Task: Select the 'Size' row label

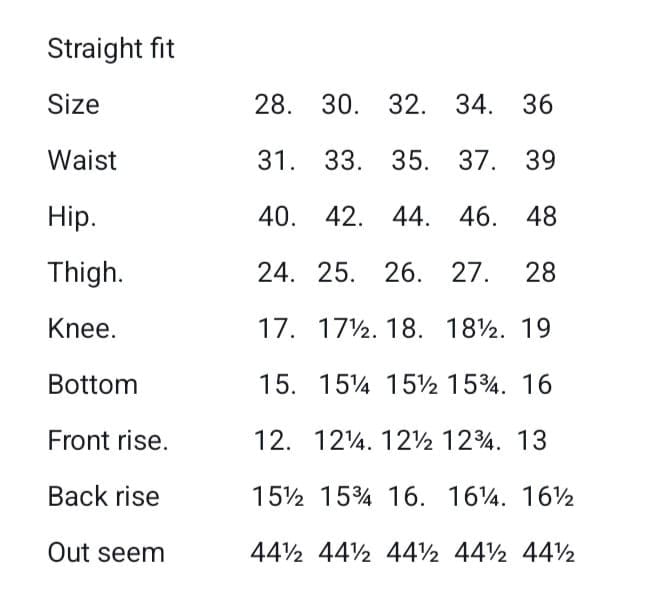Action: [x=73, y=105]
